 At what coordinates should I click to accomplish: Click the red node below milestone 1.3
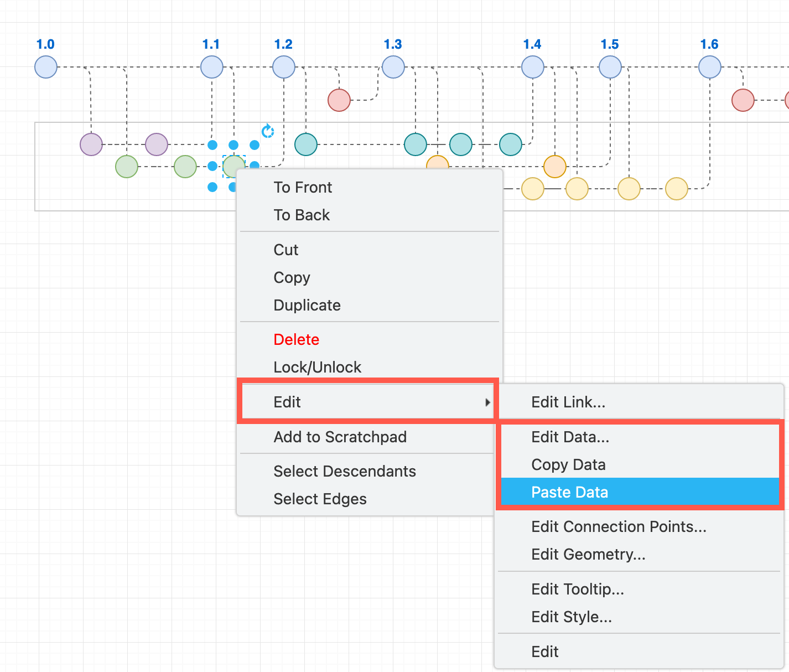point(339,100)
